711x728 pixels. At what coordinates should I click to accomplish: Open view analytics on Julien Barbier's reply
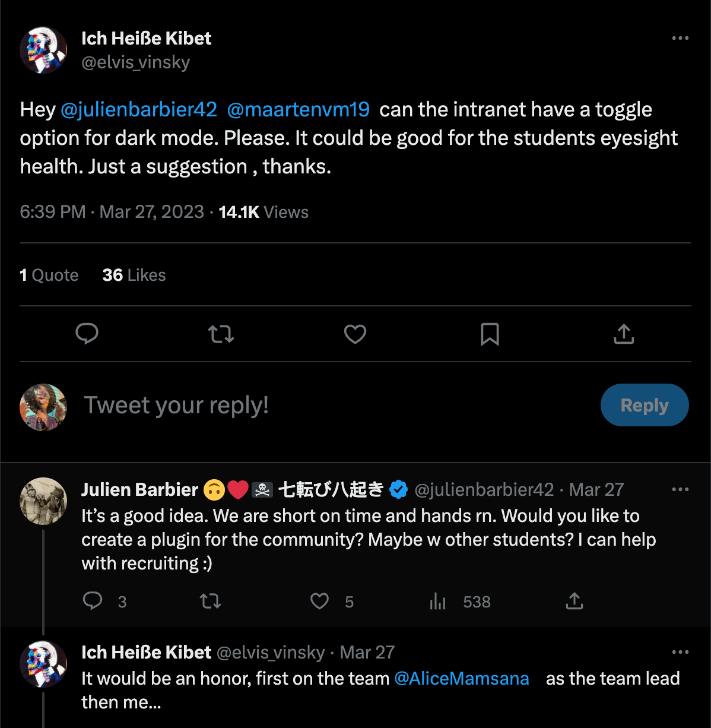pyautogui.click(x=437, y=601)
